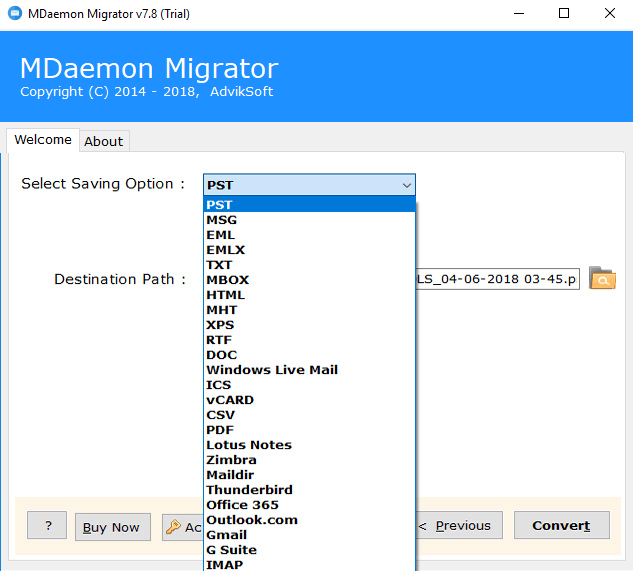Switch to the Welcome tab
The image size is (633, 571).
(x=43, y=140)
